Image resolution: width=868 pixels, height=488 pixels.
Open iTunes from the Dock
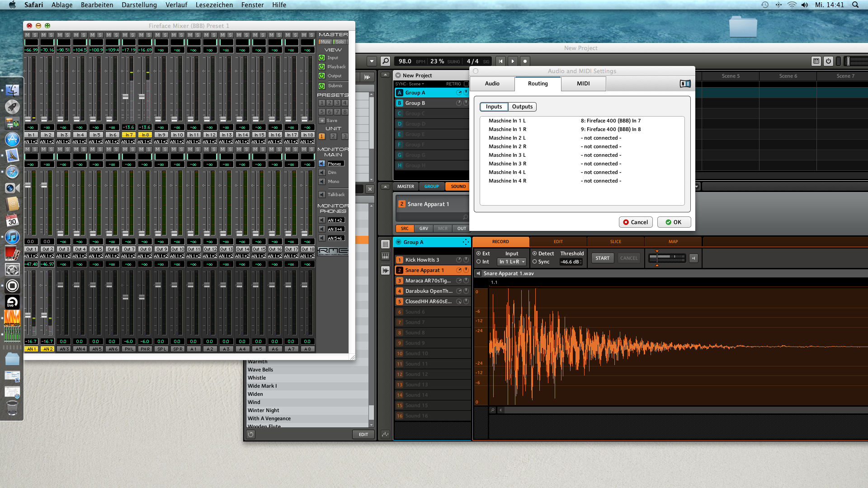click(x=12, y=237)
